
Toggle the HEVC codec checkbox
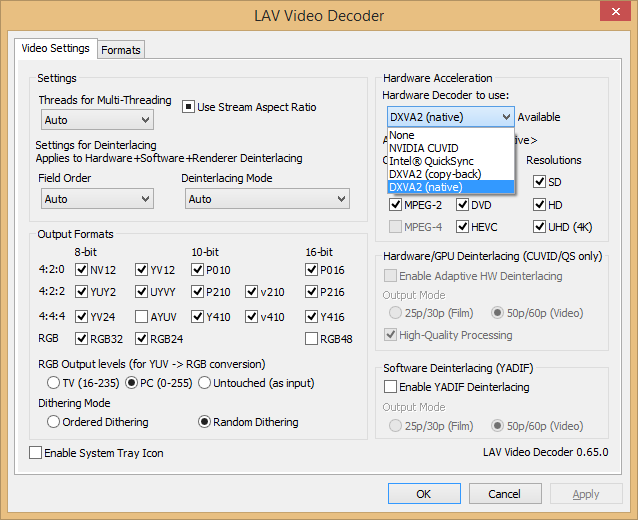[462, 227]
